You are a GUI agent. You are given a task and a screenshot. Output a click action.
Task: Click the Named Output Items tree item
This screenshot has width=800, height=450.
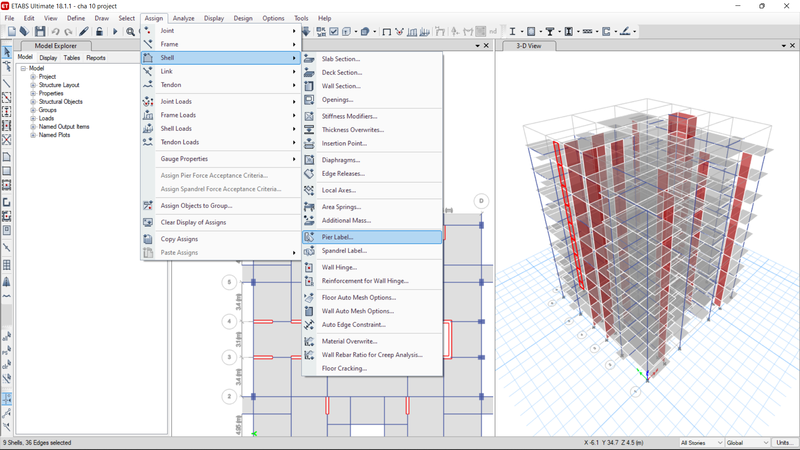64,127
